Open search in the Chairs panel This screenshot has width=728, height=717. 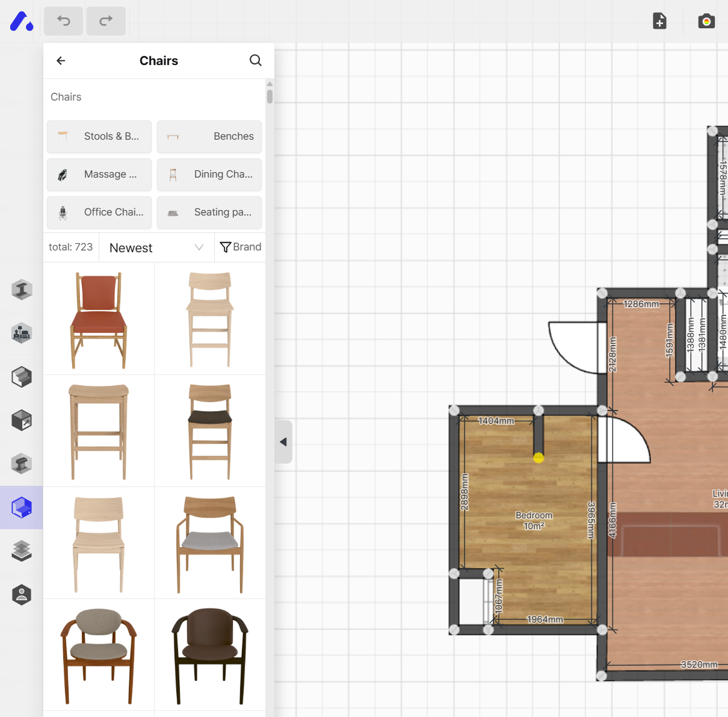click(255, 60)
